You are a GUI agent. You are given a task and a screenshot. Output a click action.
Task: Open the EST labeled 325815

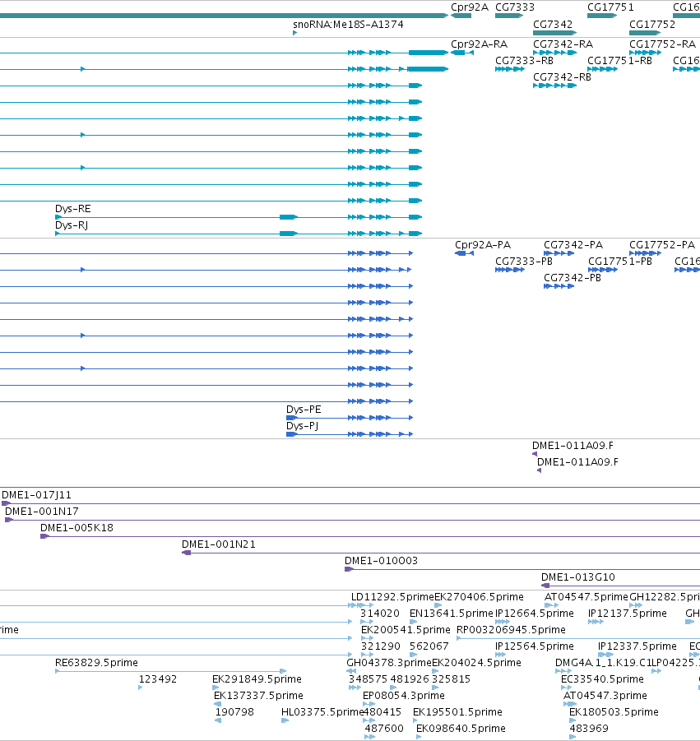tap(451, 679)
